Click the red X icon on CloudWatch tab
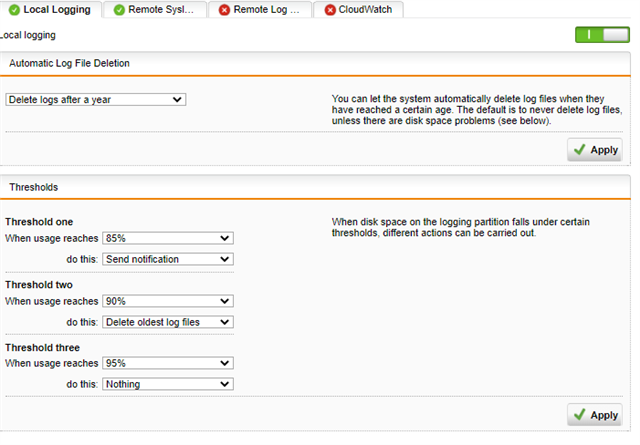The image size is (640, 445). click(x=330, y=10)
